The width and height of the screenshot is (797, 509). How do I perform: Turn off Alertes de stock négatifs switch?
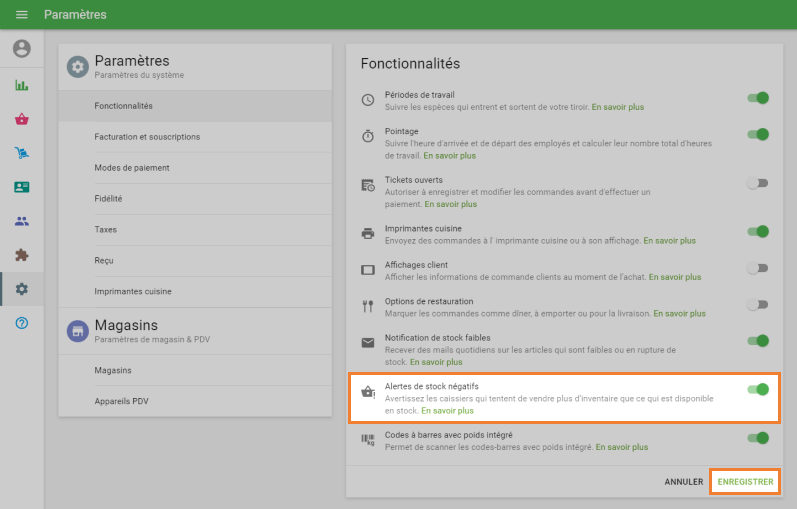758,389
